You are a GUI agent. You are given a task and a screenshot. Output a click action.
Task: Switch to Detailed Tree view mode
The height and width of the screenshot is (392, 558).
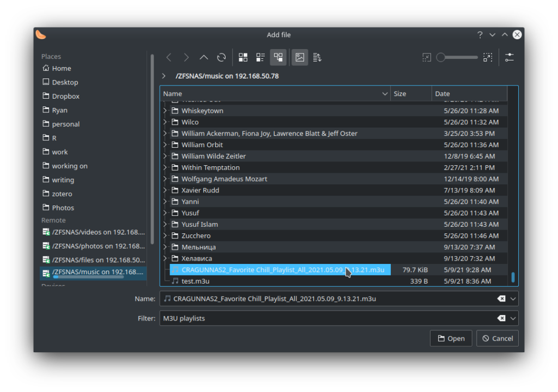[278, 57]
